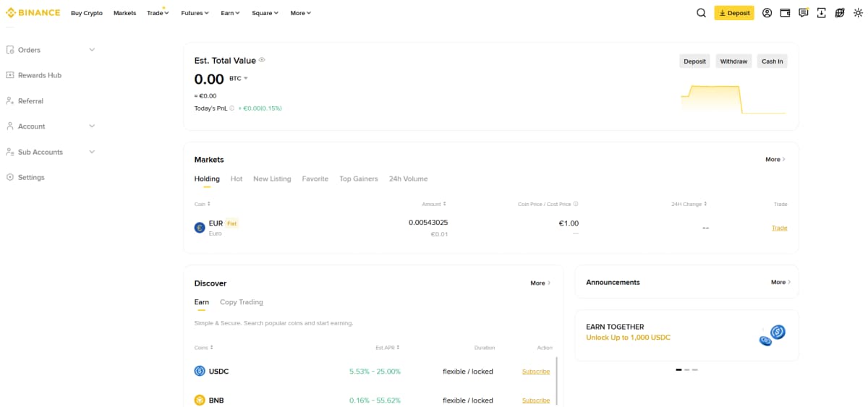
Task: Click the Coin Price / Cost Price info icon
Action: coord(576,205)
